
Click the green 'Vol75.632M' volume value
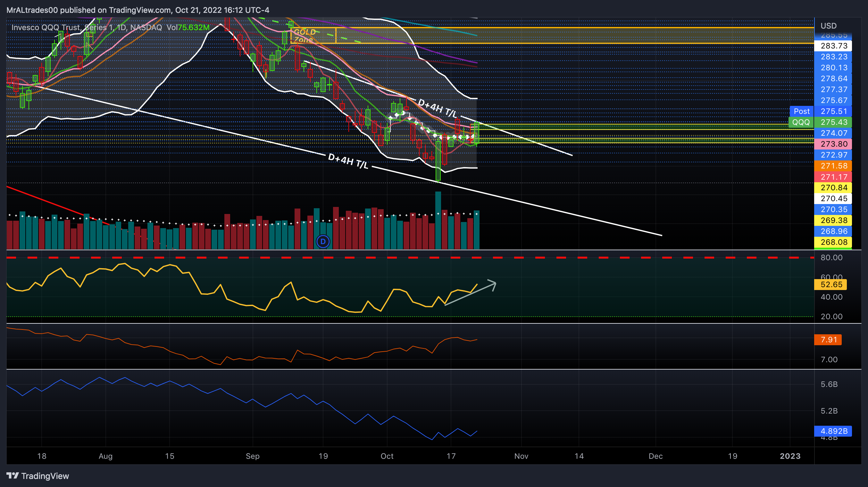(188, 27)
